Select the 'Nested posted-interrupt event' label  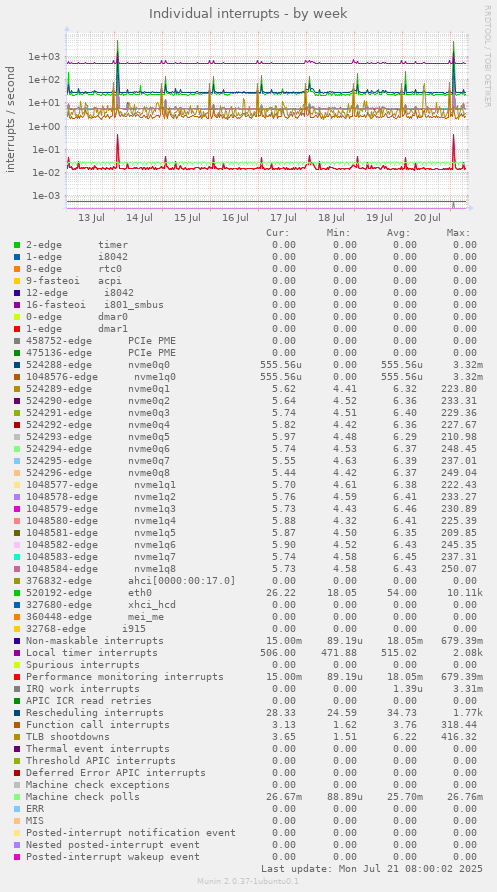coord(113,844)
